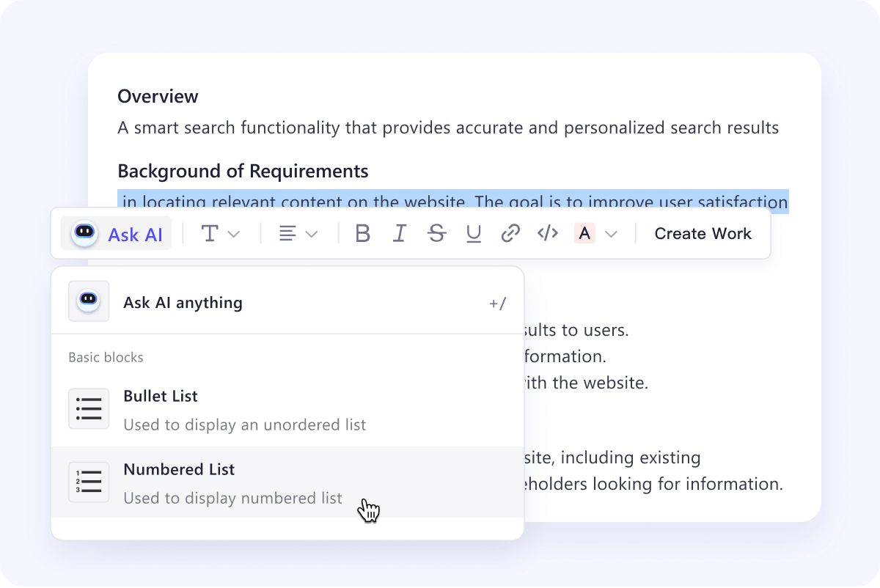Screen dimensions: 880x588
Task: Click the Ask AI button
Action: (116, 233)
